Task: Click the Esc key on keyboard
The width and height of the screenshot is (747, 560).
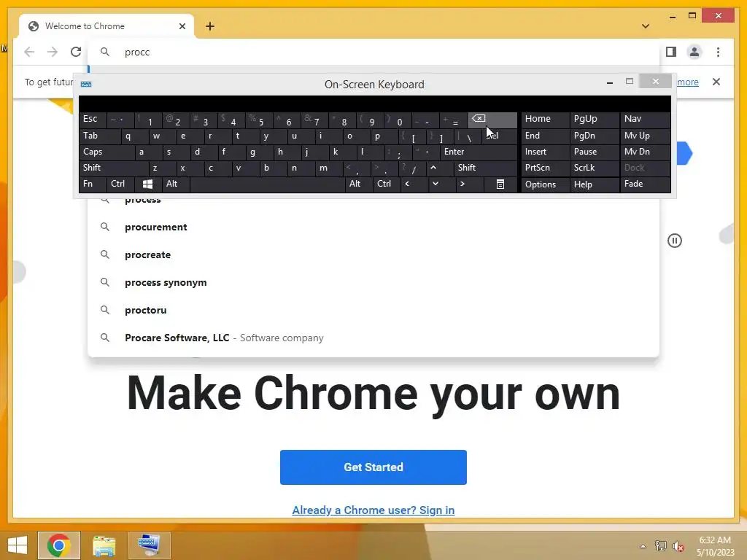Action: pos(93,119)
